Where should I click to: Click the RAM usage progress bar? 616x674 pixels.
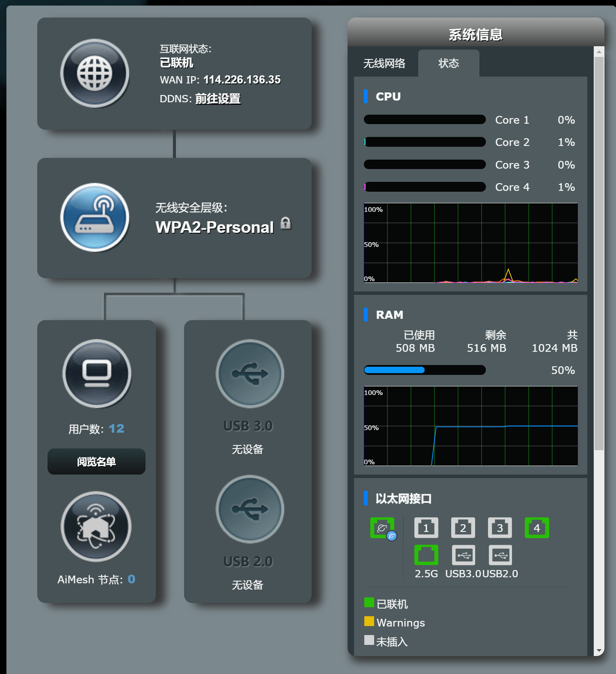pos(424,370)
